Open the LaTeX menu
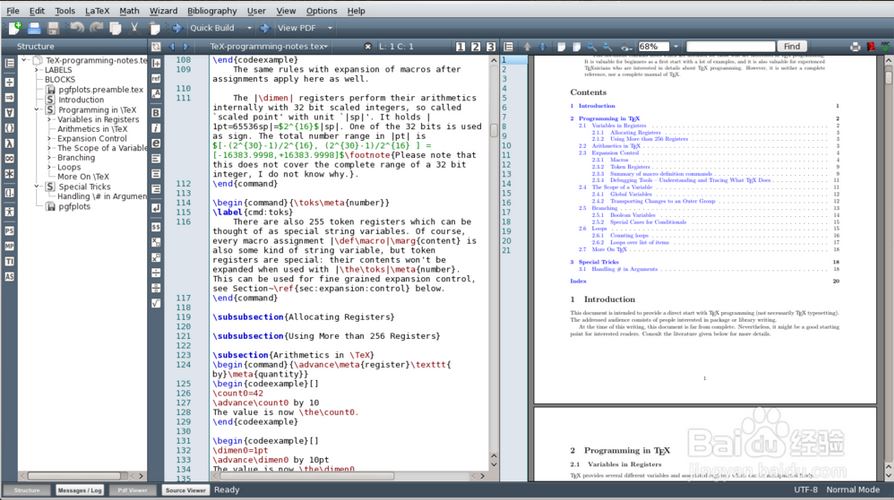 (97, 10)
